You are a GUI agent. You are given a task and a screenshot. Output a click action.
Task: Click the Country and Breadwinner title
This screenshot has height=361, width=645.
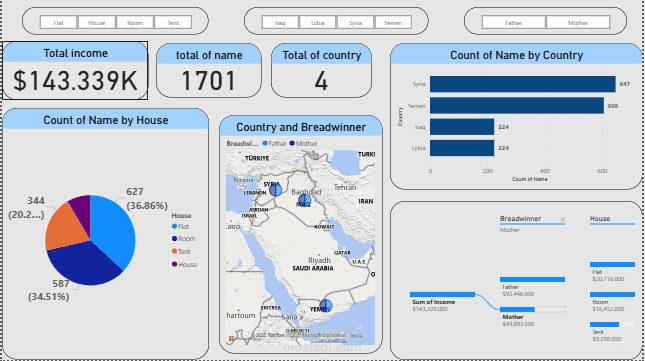pos(301,127)
